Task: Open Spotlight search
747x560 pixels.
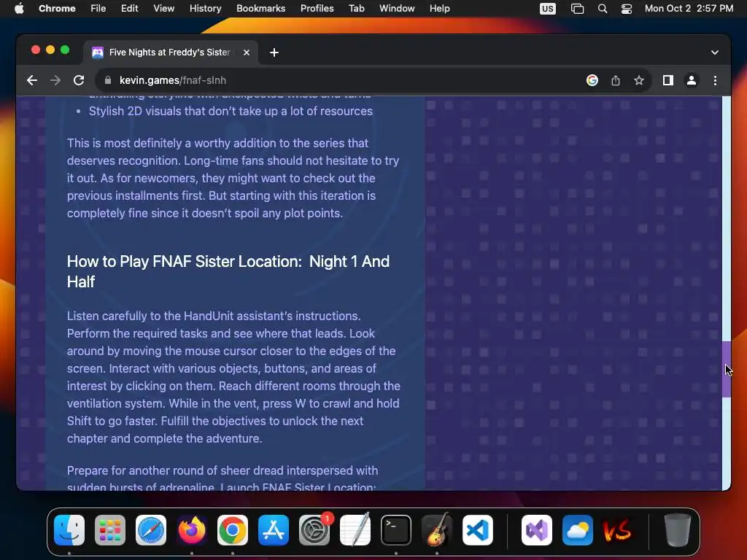Action: coord(602,9)
